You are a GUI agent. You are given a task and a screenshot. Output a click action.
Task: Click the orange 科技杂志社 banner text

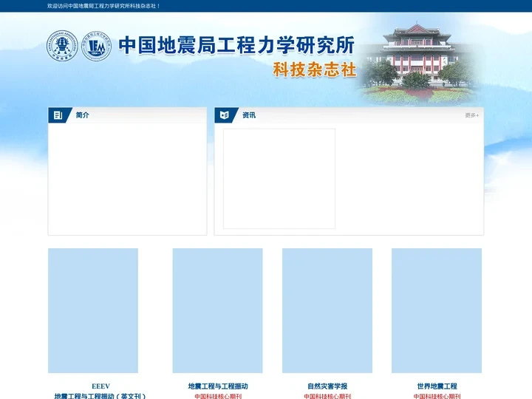(315, 70)
